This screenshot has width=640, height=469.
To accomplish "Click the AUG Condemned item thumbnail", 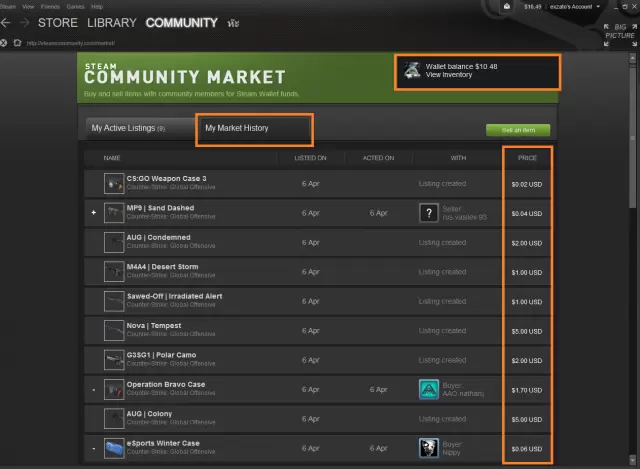I will [114, 242].
